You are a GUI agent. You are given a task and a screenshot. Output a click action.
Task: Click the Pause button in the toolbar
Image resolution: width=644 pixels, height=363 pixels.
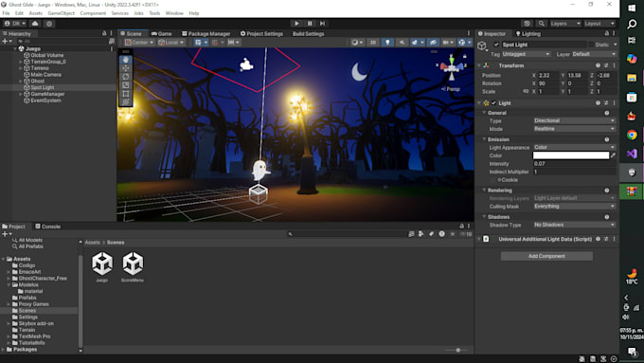pos(310,24)
